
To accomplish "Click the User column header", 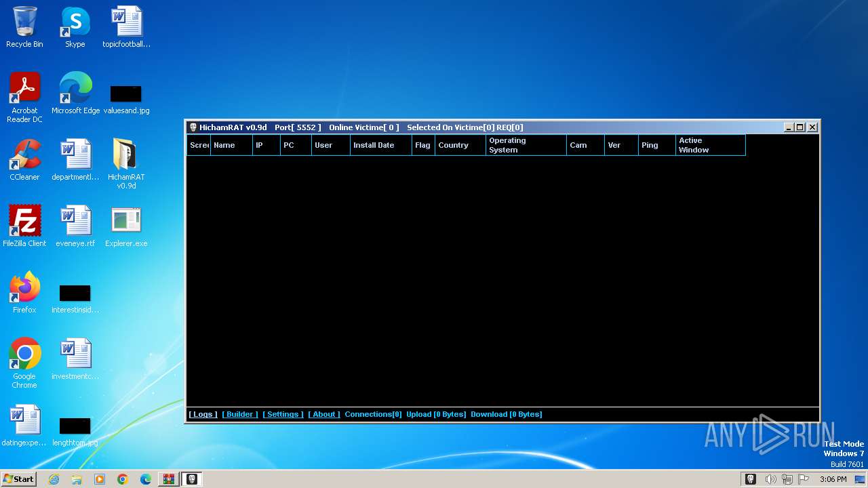I will [330, 145].
